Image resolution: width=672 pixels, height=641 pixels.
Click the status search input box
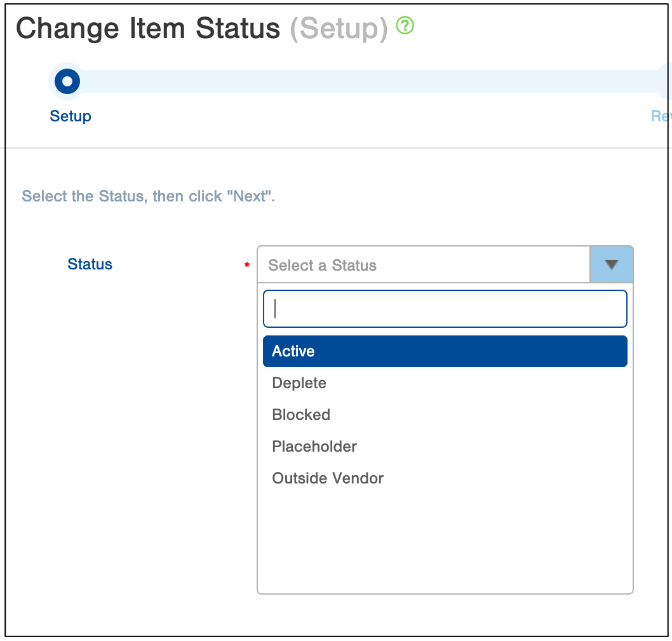tap(445, 309)
